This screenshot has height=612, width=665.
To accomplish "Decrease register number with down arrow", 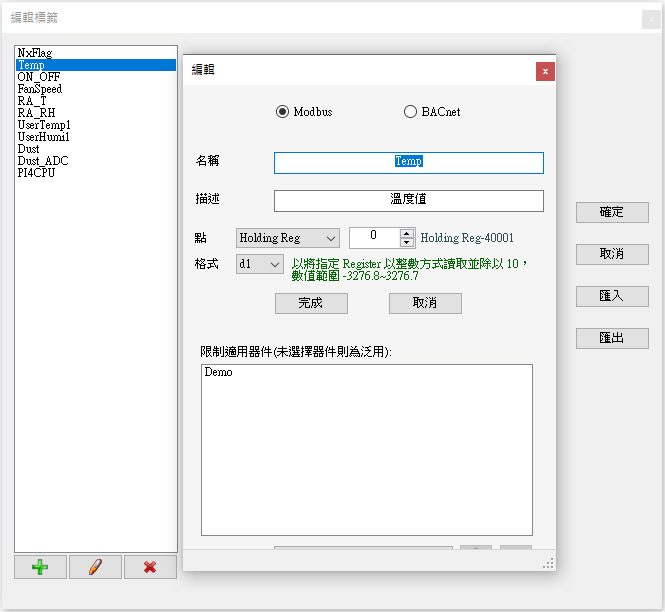I will click(406, 243).
